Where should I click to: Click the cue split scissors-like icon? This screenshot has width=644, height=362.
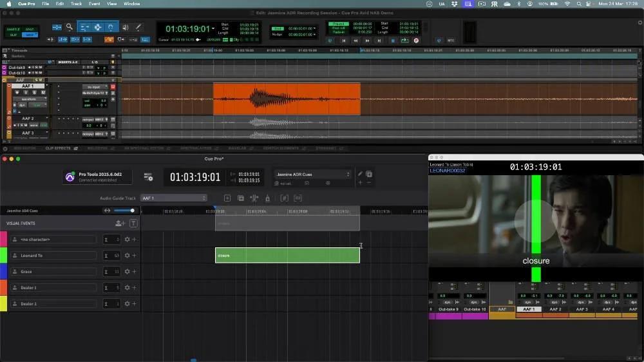point(254,198)
